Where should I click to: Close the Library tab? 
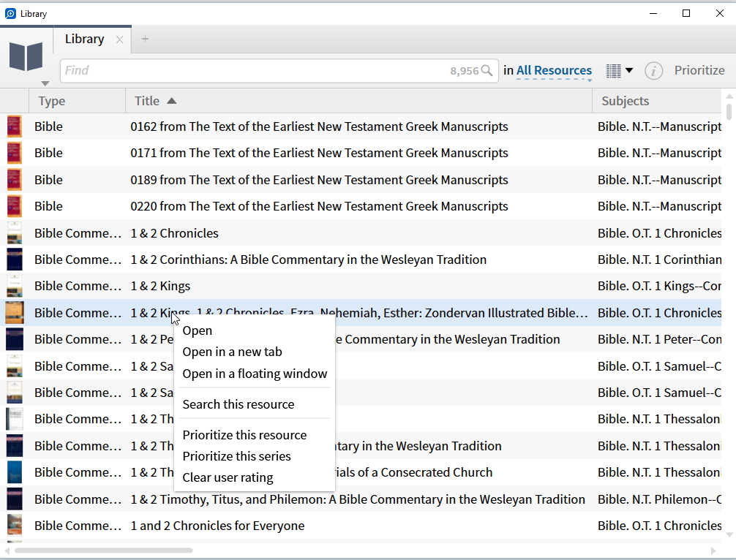[x=120, y=39]
